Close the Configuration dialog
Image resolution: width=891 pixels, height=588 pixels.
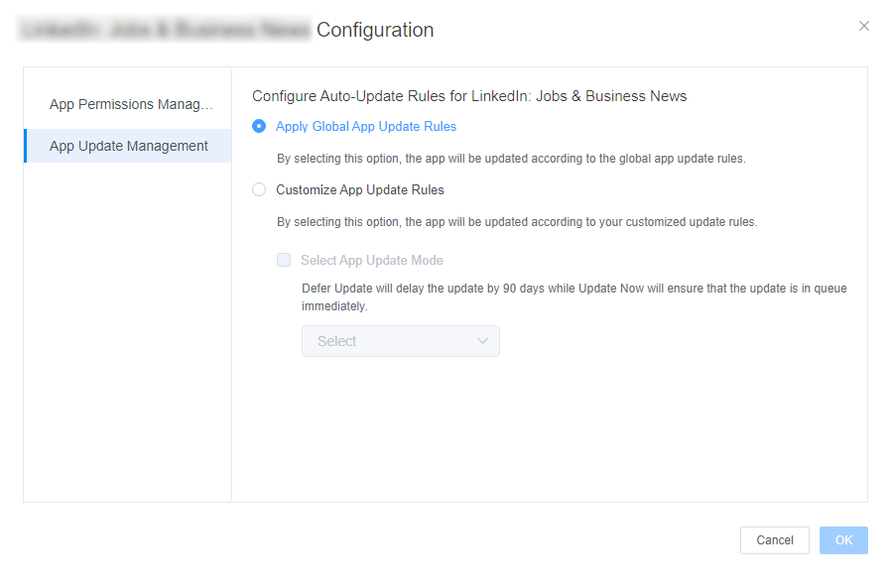(x=864, y=26)
